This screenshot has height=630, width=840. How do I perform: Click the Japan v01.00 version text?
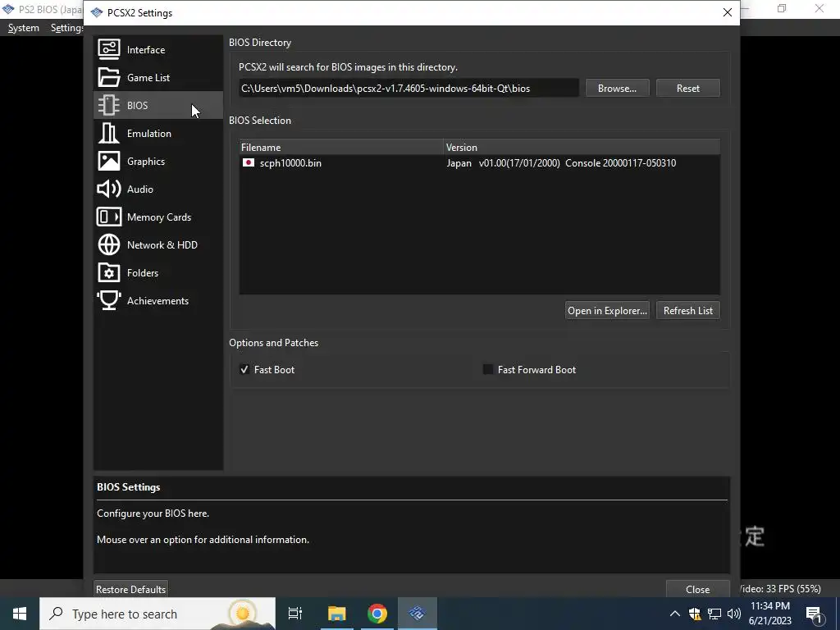coord(561,162)
